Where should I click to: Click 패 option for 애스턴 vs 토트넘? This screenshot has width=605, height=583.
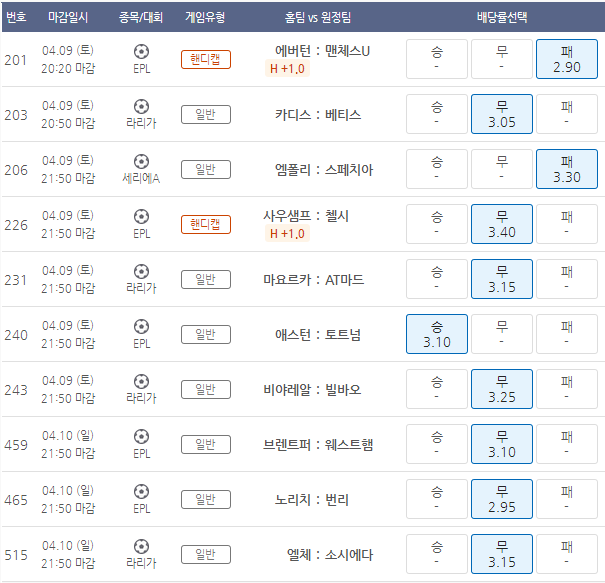click(x=566, y=334)
